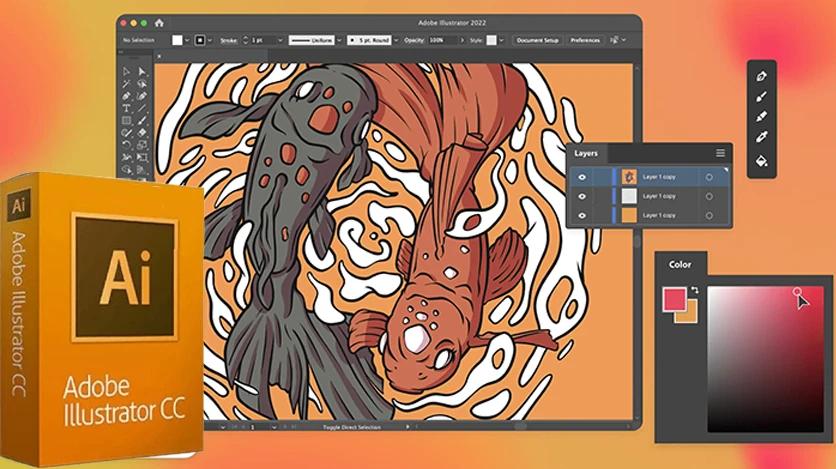The height and width of the screenshot is (469, 836).
Task: Select the Pen tool in floating toolbar
Action: click(x=762, y=77)
